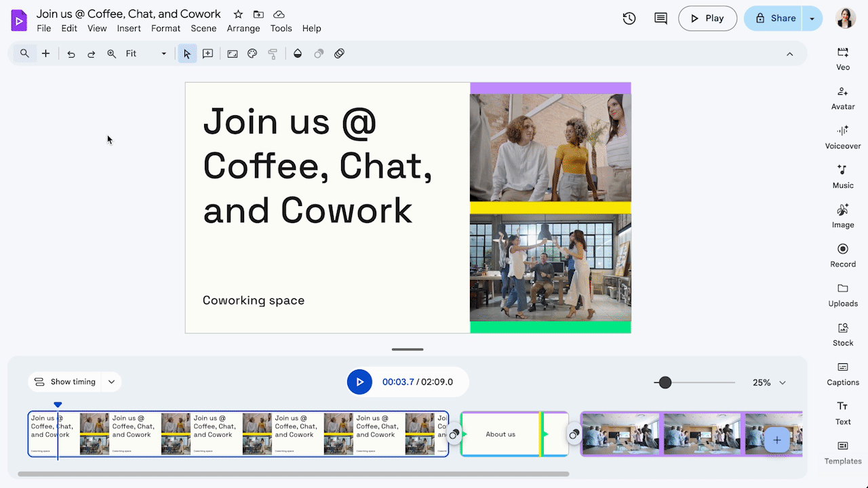The height and width of the screenshot is (488, 868).
Task: Click the Play button to preview
Action: click(x=707, y=18)
